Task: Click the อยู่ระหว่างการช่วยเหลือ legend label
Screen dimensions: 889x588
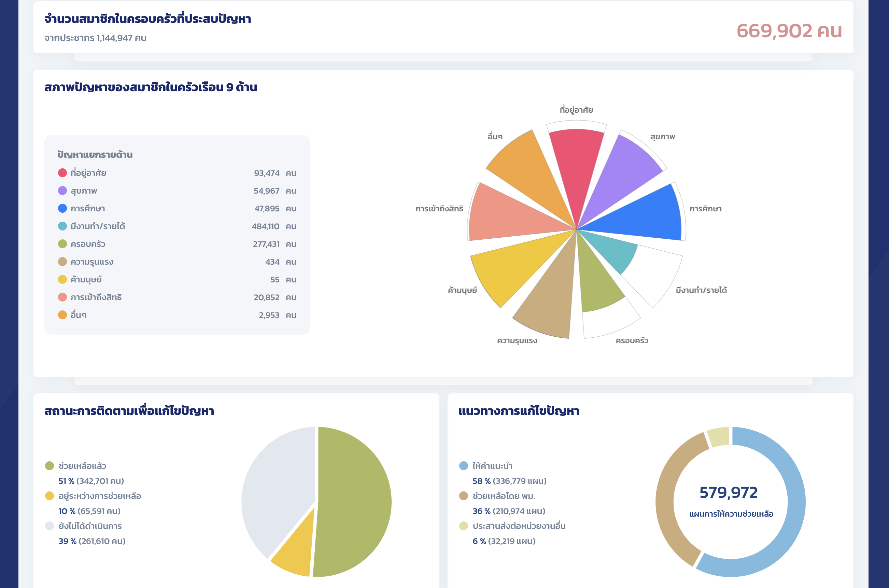Action: 99,496
